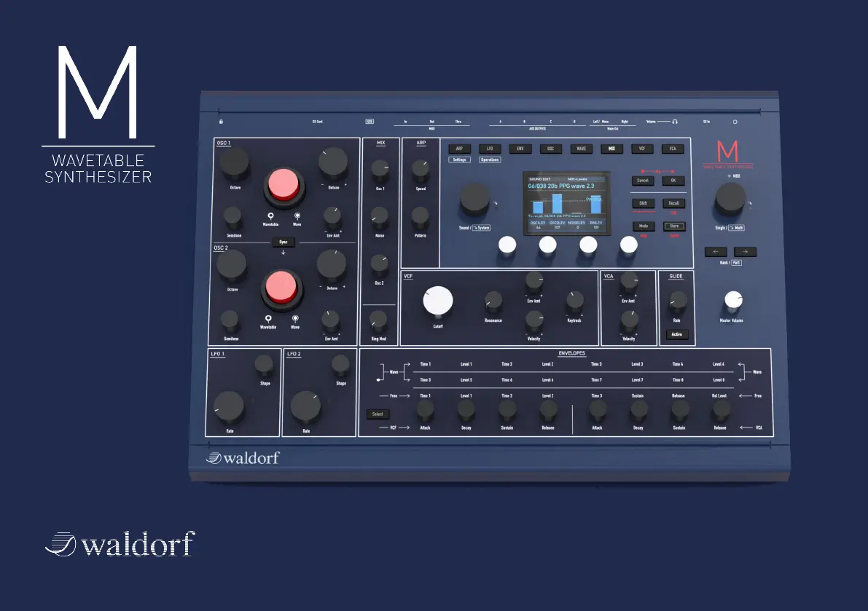Open the VCA display page
Image resolution: width=868 pixels, height=611 pixels.
[x=673, y=149]
